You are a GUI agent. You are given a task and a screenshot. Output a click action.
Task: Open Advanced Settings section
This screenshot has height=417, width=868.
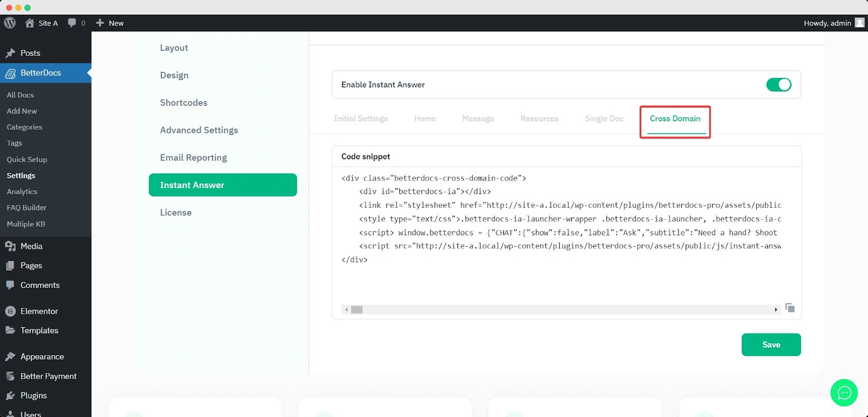(199, 130)
